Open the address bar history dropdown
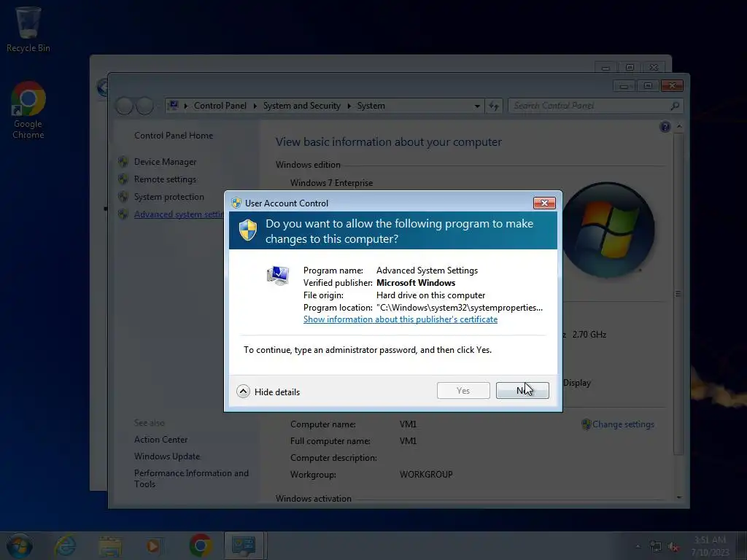Image resolution: width=747 pixels, height=560 pixels. (x=477, y=106)
